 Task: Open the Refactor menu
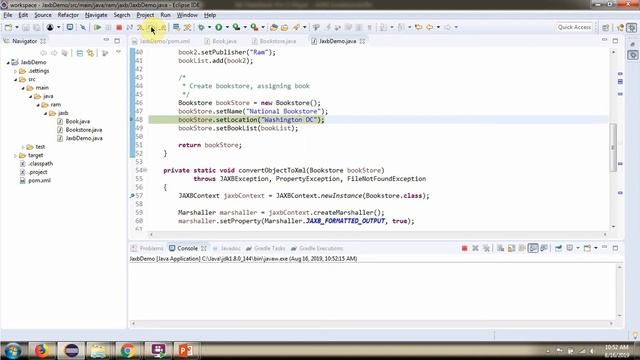[68, 15]
